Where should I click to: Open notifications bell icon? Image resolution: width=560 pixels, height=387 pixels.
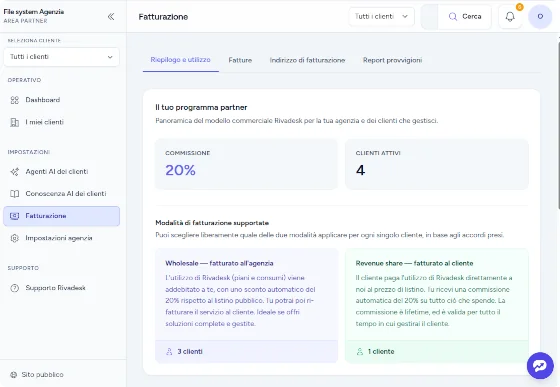(x=510, y=16)
